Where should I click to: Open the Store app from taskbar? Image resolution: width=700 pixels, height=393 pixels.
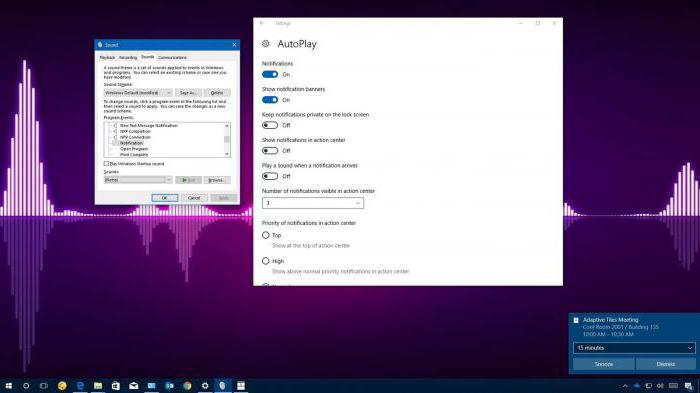(116, 385)
